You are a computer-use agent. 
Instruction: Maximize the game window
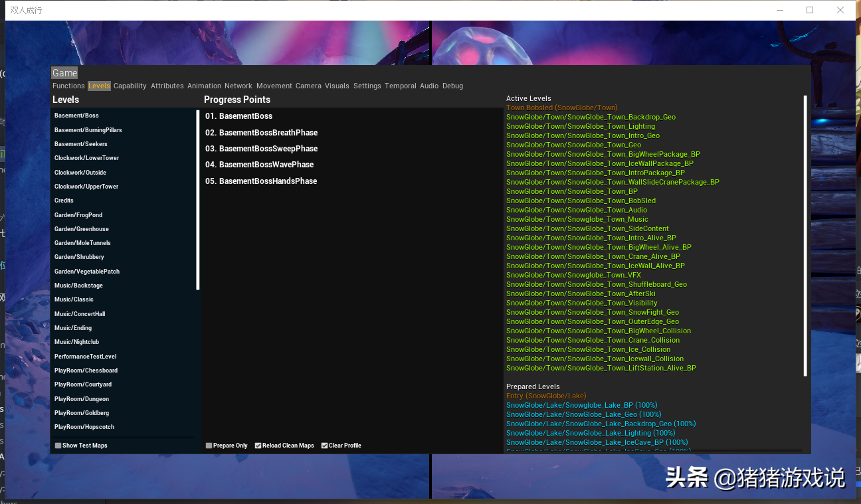[x=810, y=10]
